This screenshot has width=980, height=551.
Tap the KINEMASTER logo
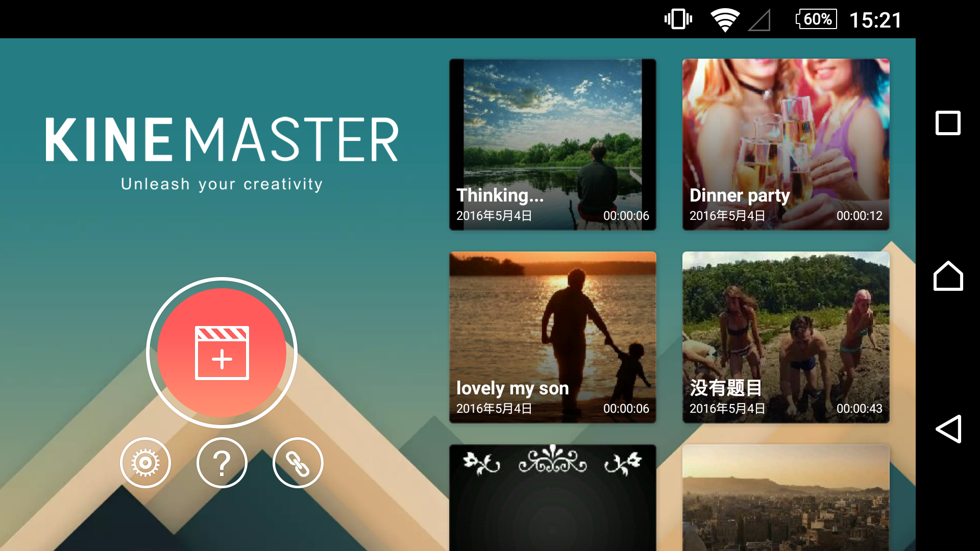click(x=222, y=139)
